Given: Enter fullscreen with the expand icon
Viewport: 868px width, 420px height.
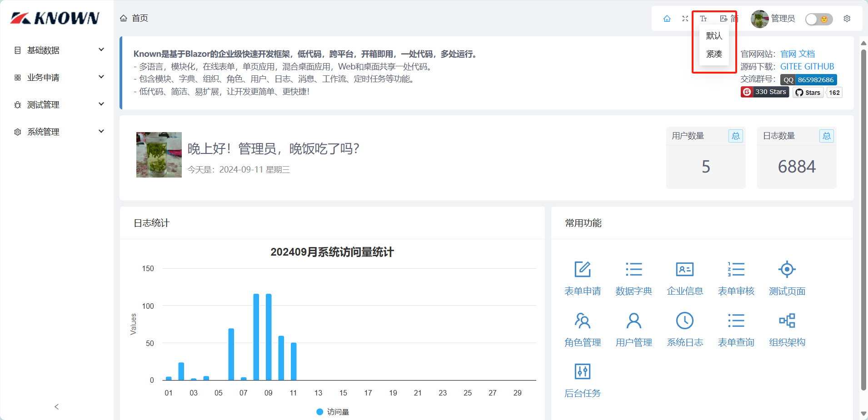Looking at the screenshot, I should pos(685,19).
